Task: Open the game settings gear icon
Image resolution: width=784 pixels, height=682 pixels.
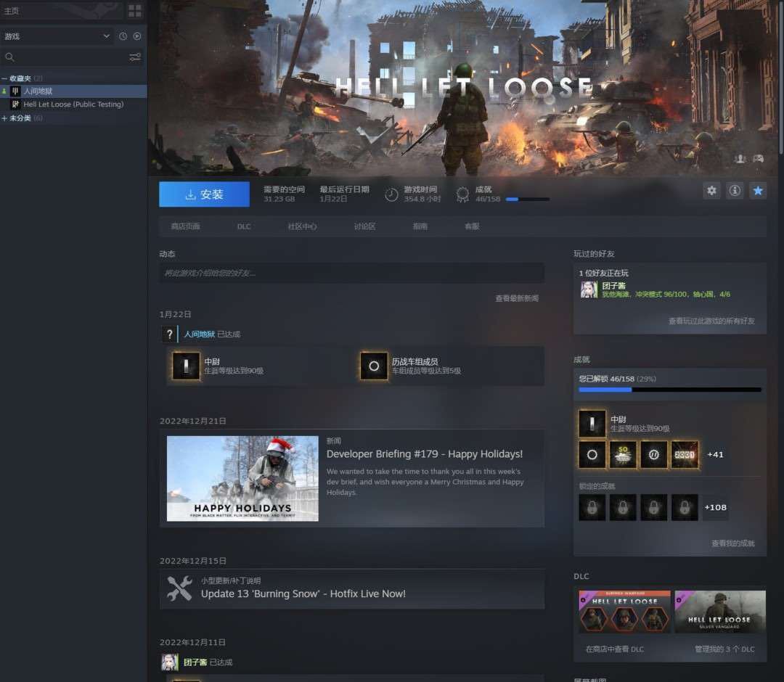Action: click(x=711, y=191)
